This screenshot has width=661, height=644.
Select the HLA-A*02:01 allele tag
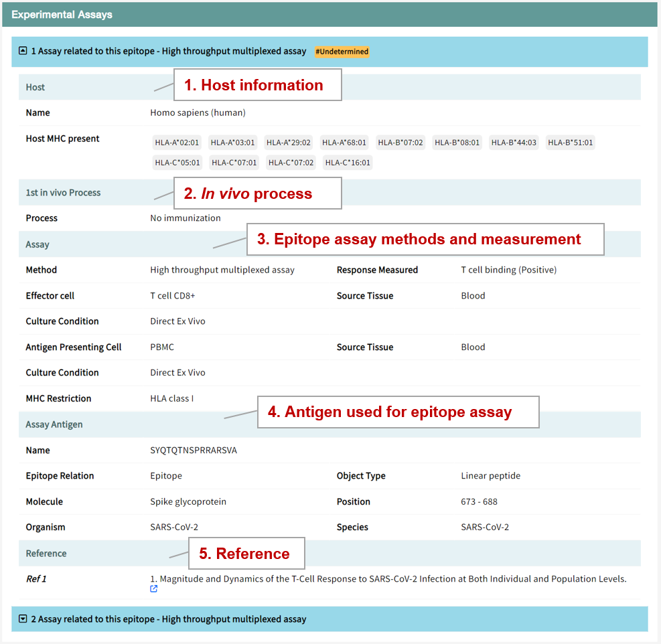coord(177,143)
